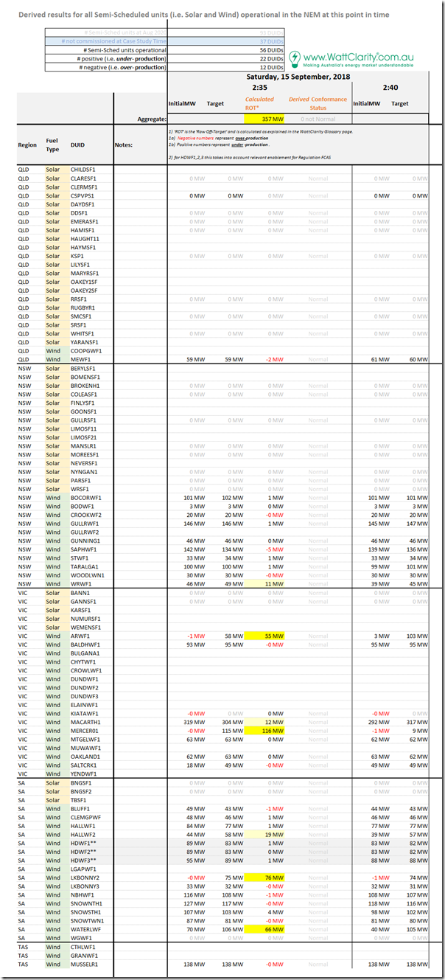This screenshot has width=445, height=980.
Task: Click the 319 MW InitialMW for MACARTH1
Action: [194, 722]
